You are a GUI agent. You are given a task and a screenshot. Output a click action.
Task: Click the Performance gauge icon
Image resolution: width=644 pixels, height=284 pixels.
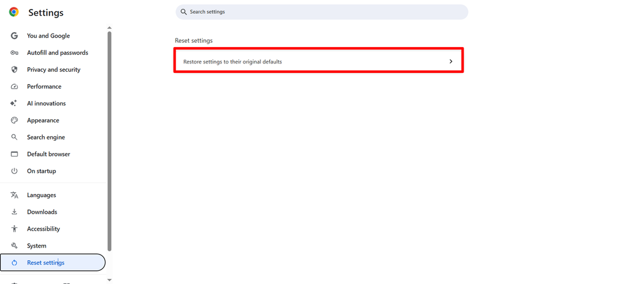(14, 87)
